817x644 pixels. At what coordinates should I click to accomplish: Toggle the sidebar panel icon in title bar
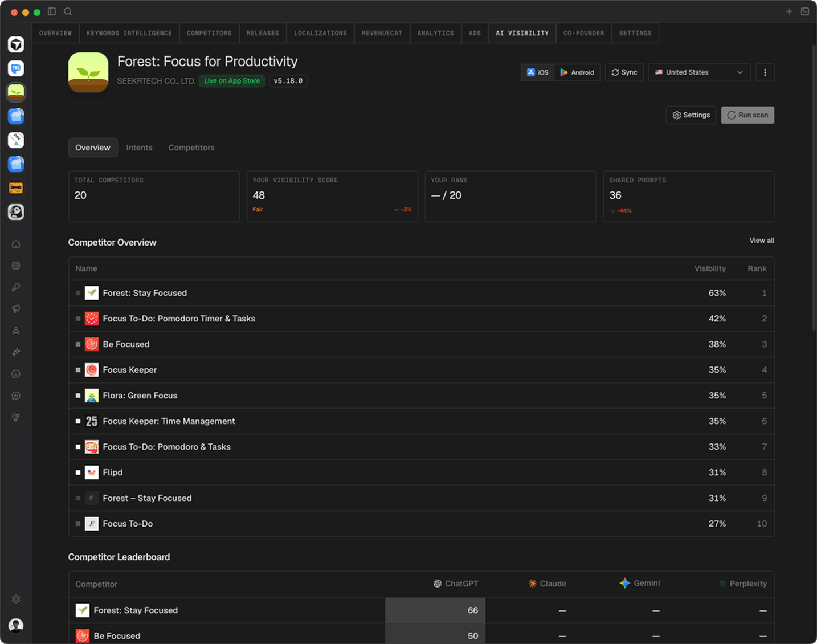tap(52, 11)
